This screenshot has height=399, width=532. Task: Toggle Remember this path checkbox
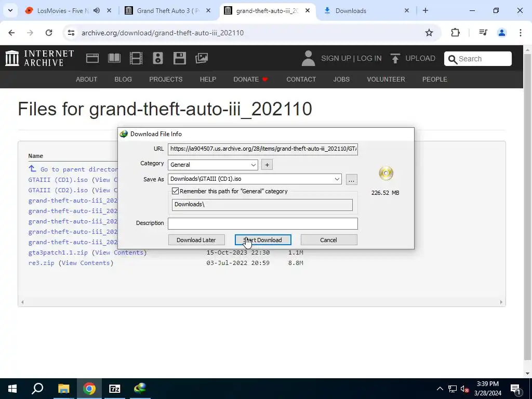[x=175, y=191]
